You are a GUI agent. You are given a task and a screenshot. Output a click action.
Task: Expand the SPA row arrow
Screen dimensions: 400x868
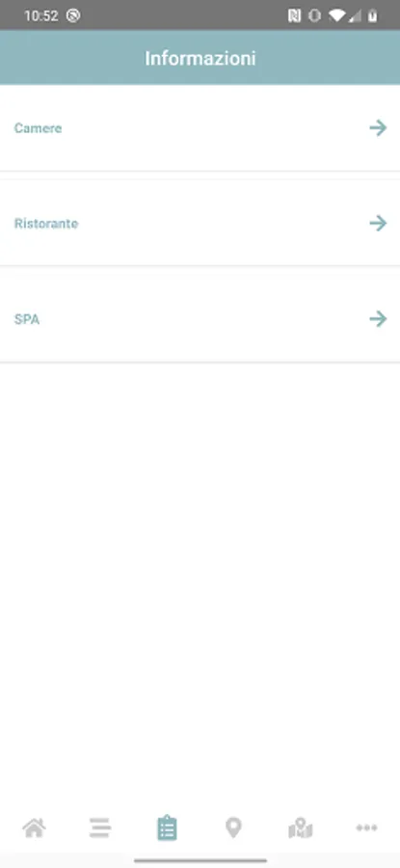pyautogui.click(x=379, y=319)
